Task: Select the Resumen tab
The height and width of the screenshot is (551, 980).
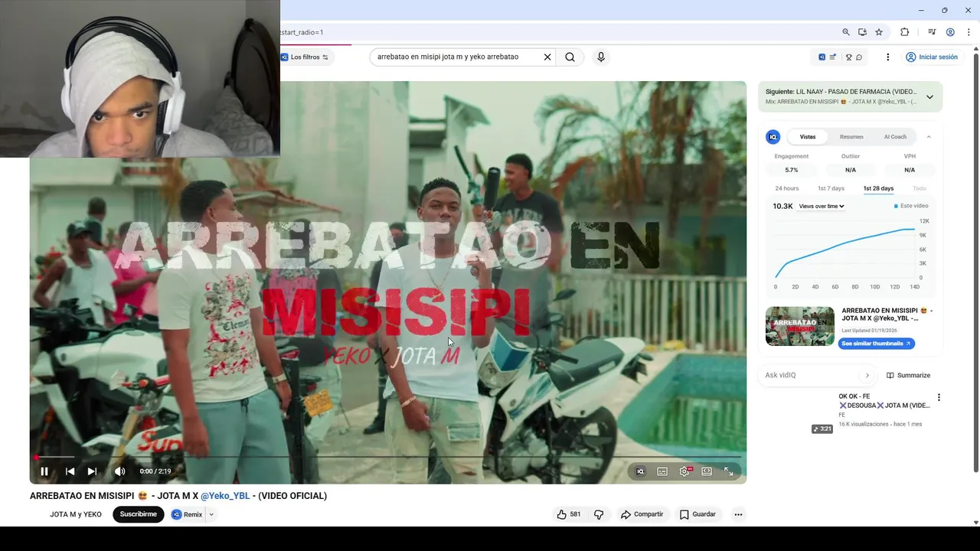Action: coord(851,137)
